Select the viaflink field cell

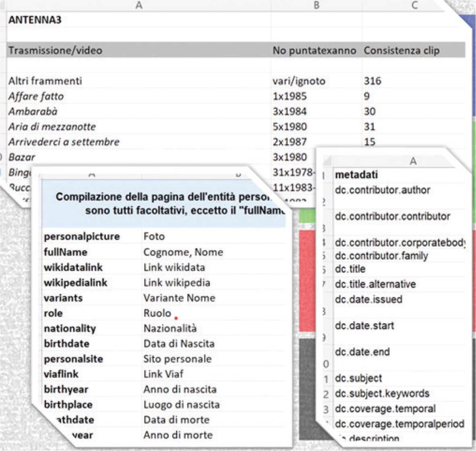(92, 374)
